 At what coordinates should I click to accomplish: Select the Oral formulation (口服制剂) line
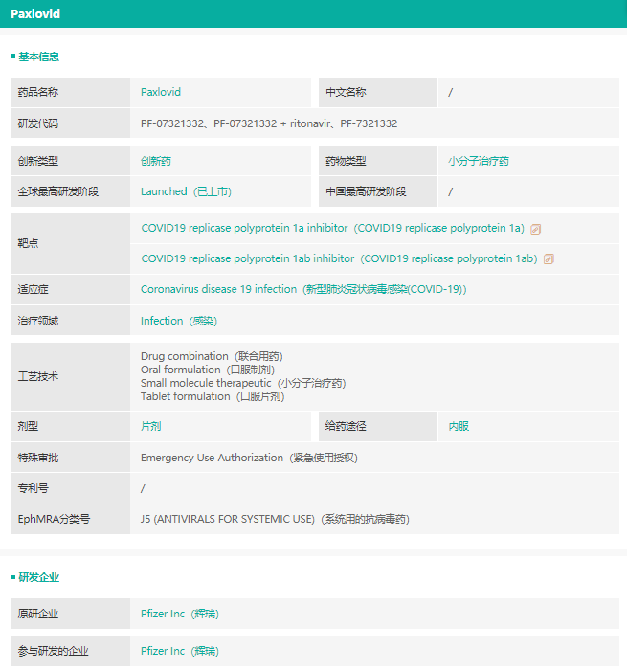pyautogui.click(x=208, y=370)
